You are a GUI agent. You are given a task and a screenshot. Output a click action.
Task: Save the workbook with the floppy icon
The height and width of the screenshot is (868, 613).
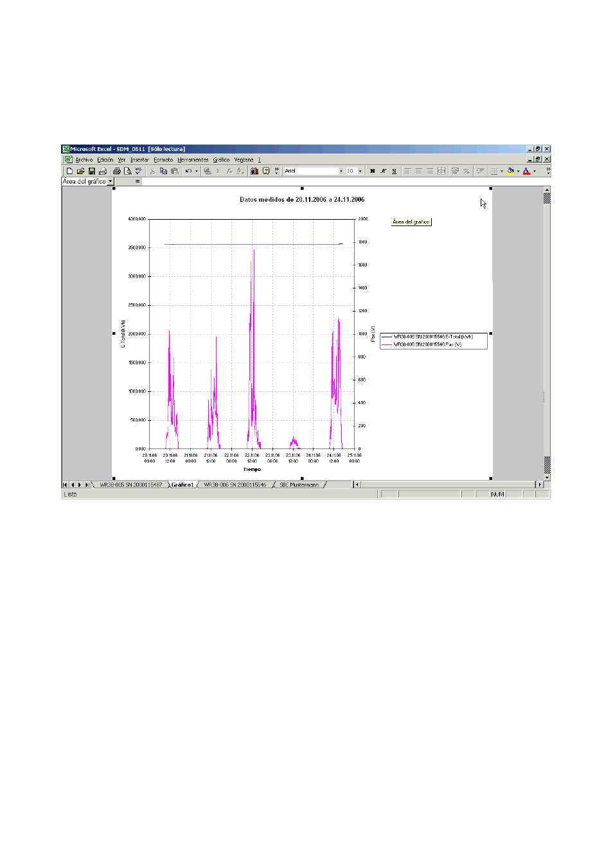tap(91, 171)
